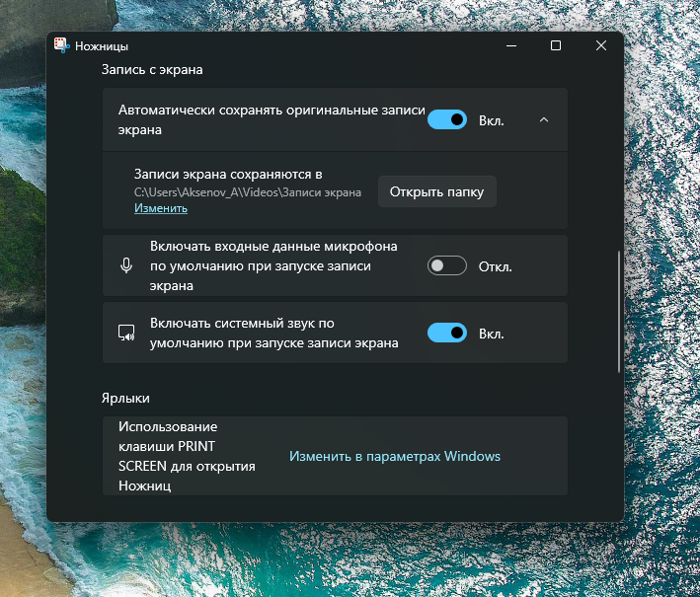Minimize the Ножницы window

point(510,45)
